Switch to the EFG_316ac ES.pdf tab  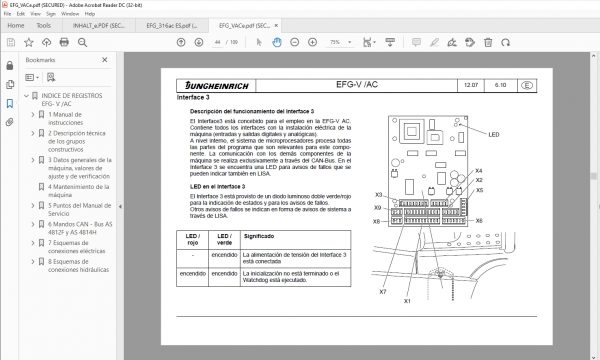172,26
